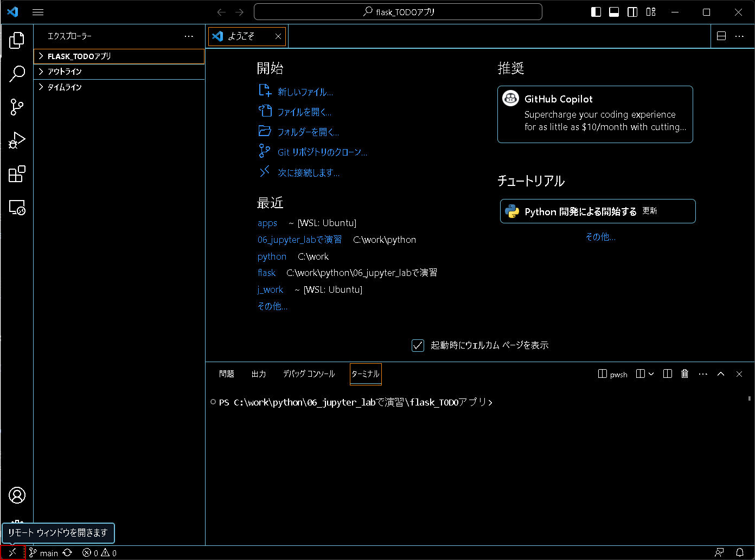Expand the タイムライン section
Screen dimensions: 755x560
click(x=119, y=87)
